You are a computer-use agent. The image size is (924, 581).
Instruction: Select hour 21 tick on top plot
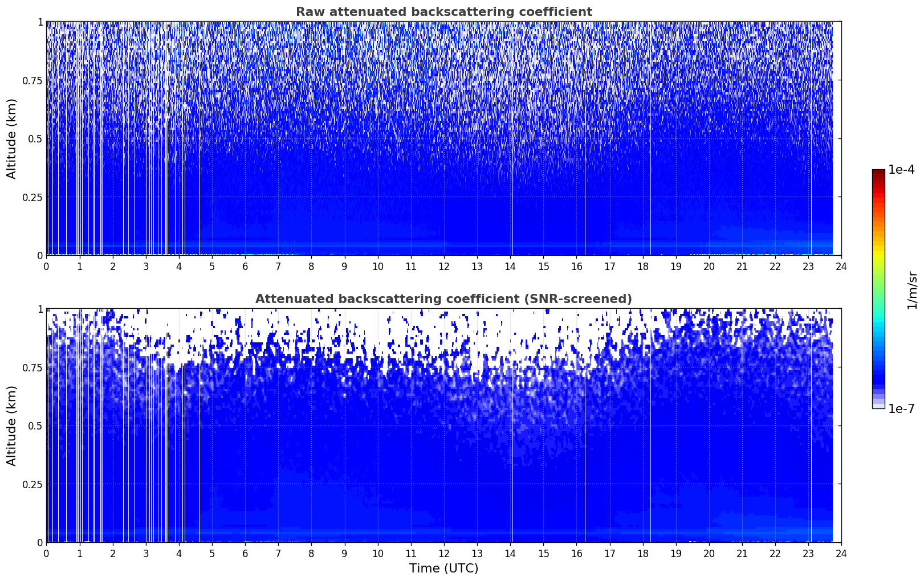(x=742, y=266)
